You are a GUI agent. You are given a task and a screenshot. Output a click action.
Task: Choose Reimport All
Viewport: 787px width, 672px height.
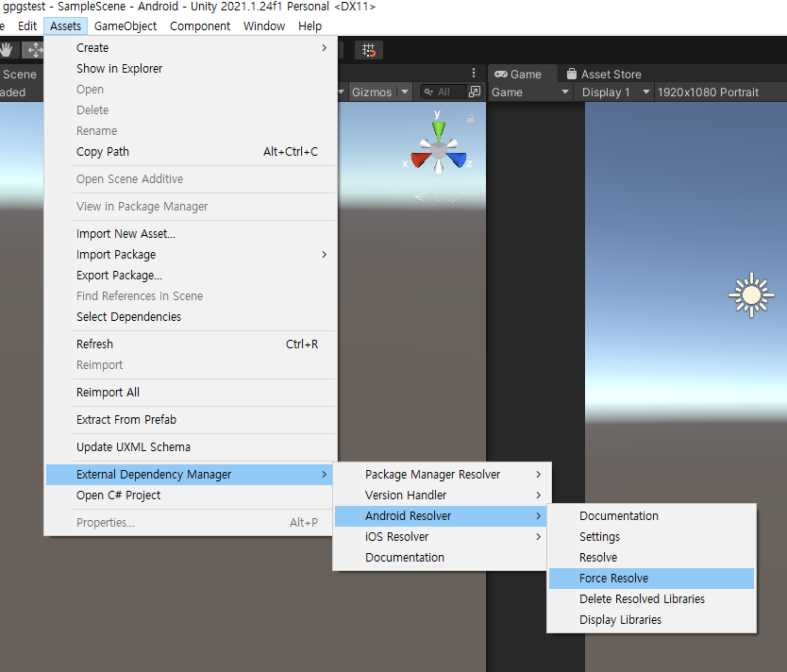[x=191, y=393]
